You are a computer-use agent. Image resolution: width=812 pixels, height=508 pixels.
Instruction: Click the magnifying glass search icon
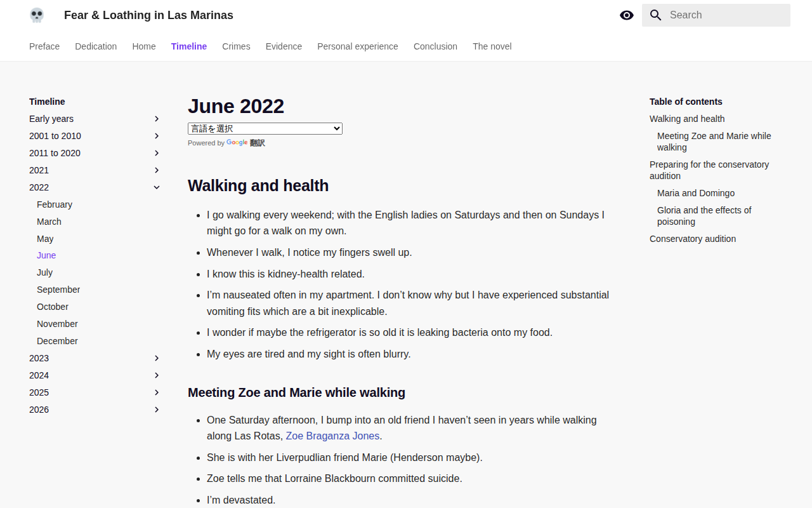(656, 15)
